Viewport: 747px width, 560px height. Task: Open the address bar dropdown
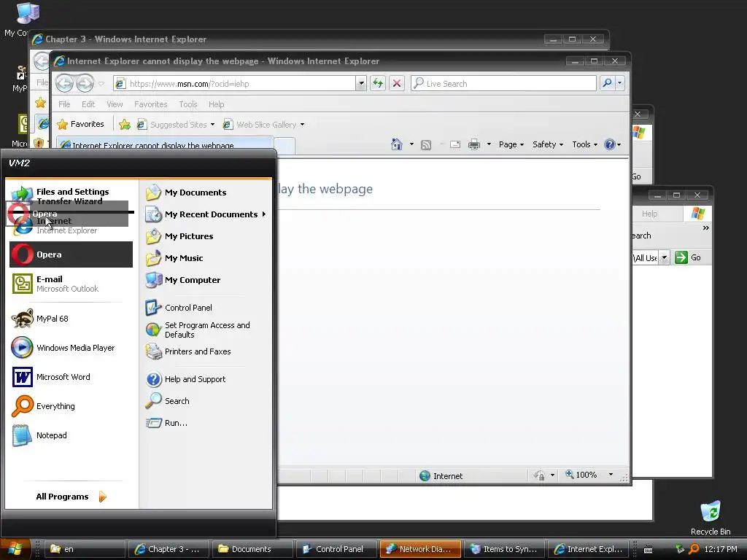361,83
